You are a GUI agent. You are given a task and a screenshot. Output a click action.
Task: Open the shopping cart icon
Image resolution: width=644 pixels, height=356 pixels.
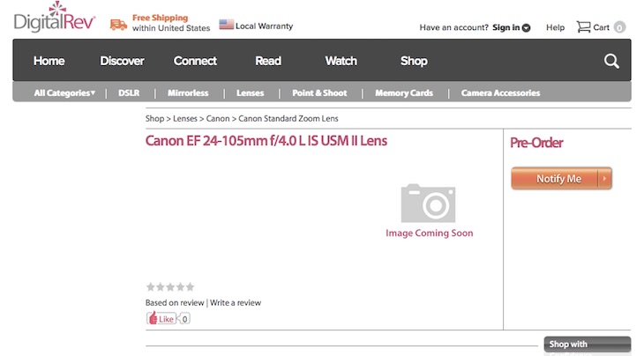click(x=583, y=26)
